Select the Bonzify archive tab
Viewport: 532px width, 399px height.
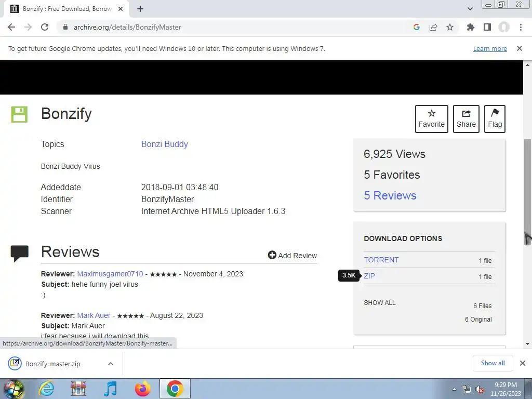tap(66, 9)
